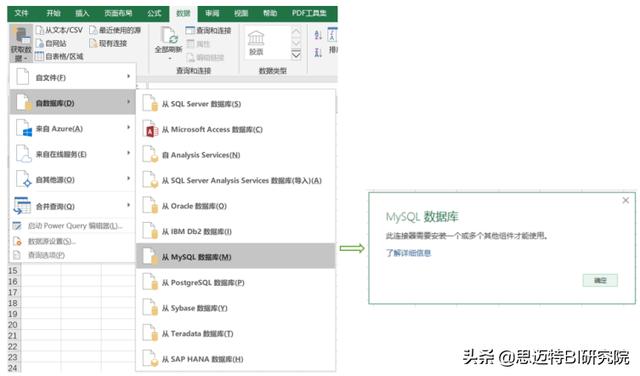640x376 pixels.
Task: Launch 启动 Power Query 编辑器
Action: point(72,225)
